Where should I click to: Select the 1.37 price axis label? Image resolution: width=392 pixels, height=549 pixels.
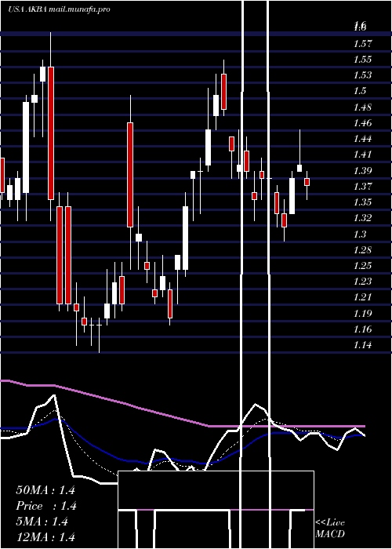(x=362, y=187)
